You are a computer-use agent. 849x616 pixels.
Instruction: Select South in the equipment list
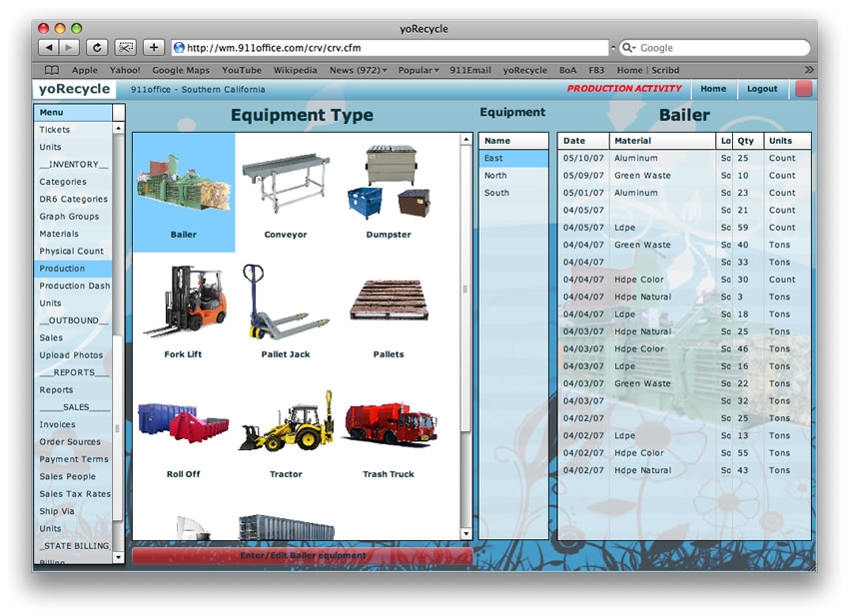[513, 193]
